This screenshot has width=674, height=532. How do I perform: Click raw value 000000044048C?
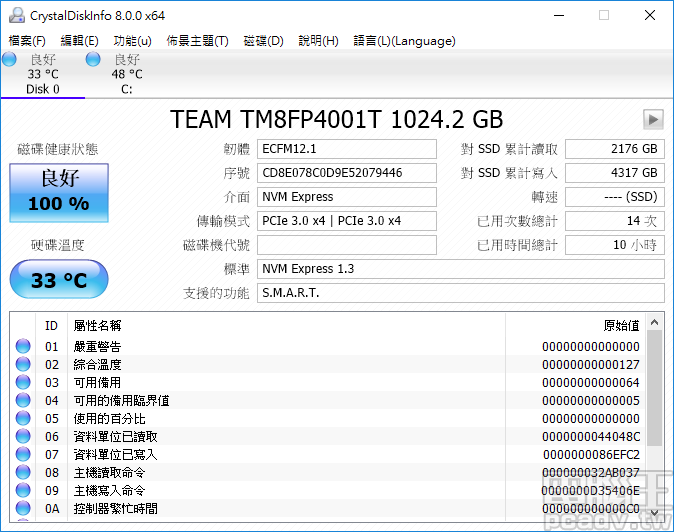591,437
